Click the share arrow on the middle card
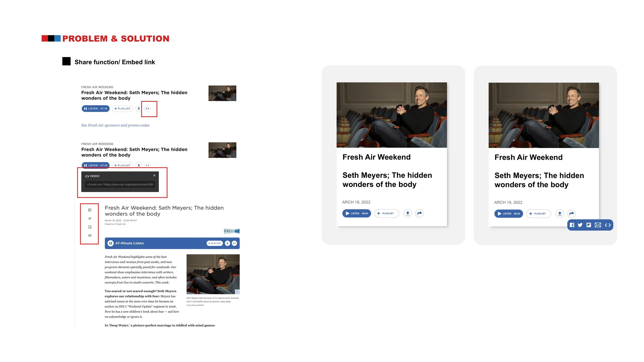The width and height of the screenshot is (644, 362). pyautogui.click(x=419, y=213)
